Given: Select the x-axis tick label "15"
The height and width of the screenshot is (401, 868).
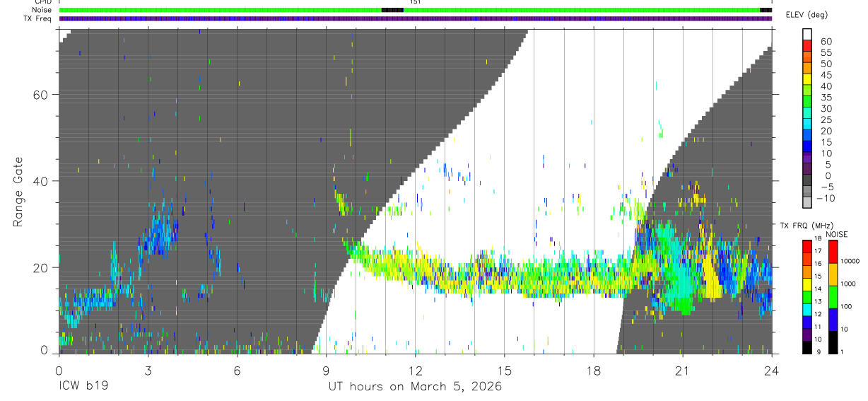Looking at the screenshot, I should pos(504,370).
